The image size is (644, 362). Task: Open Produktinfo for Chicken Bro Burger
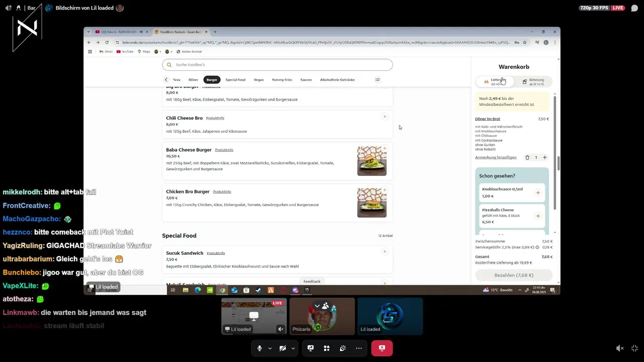[x=222, y=192]
